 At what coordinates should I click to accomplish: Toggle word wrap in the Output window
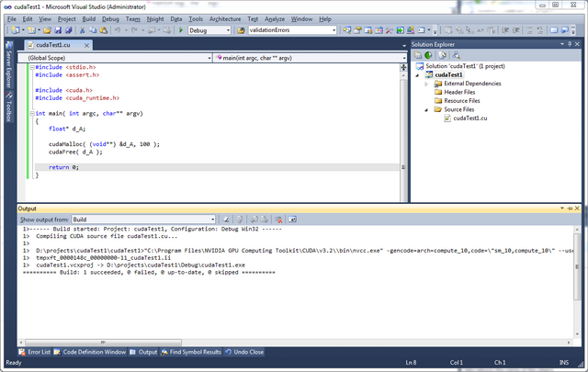tap(292, 220)
